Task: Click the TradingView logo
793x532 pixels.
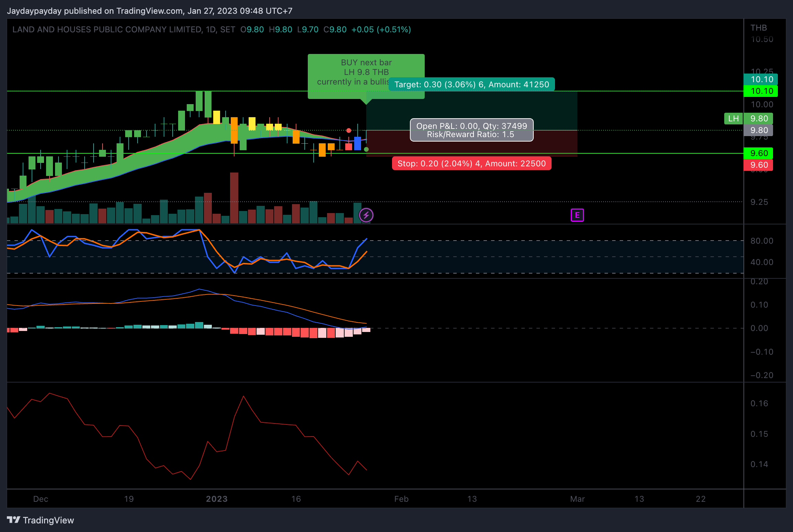Action: click(x=40, y=520)
